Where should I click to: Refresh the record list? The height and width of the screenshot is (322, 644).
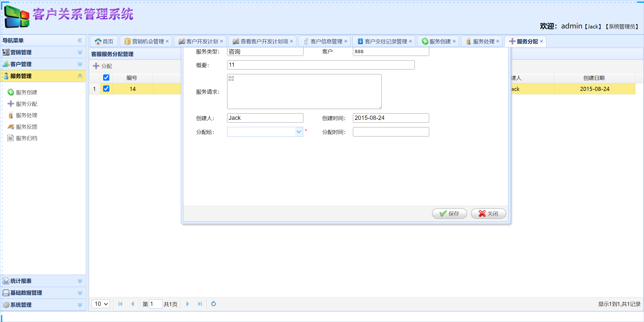tap(213, 304)
